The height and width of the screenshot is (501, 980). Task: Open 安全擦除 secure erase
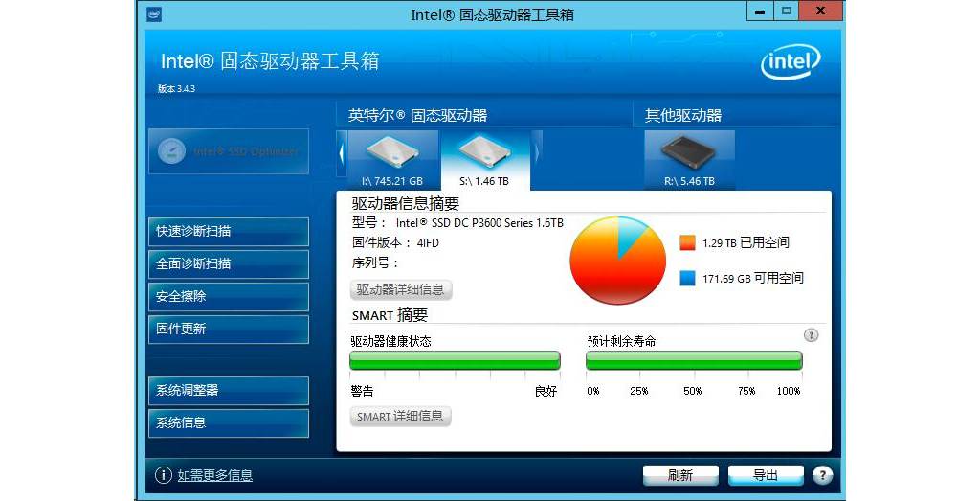(228, 296)
